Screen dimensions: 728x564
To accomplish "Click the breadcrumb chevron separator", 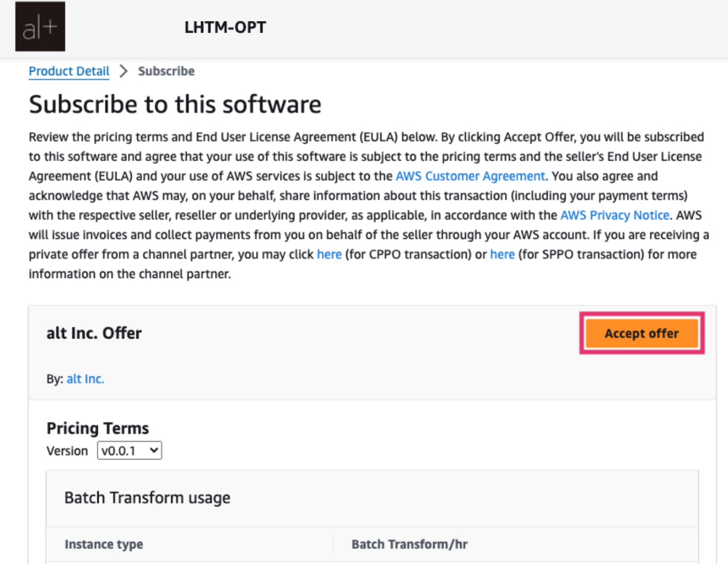I will tap(124, 71).
